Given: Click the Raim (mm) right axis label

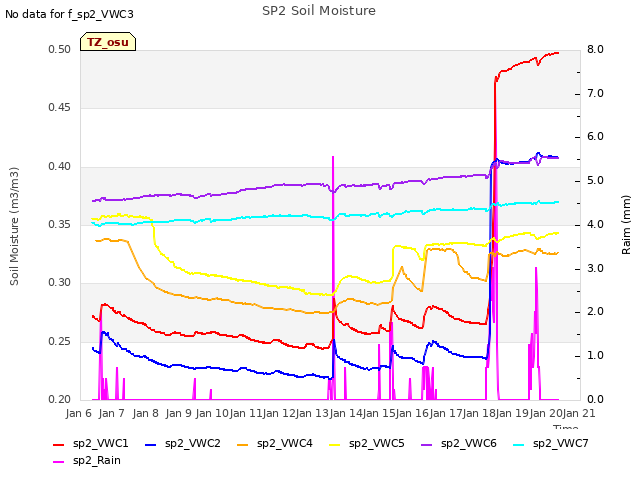Looking at the screenshot, I should click(626, 225).
